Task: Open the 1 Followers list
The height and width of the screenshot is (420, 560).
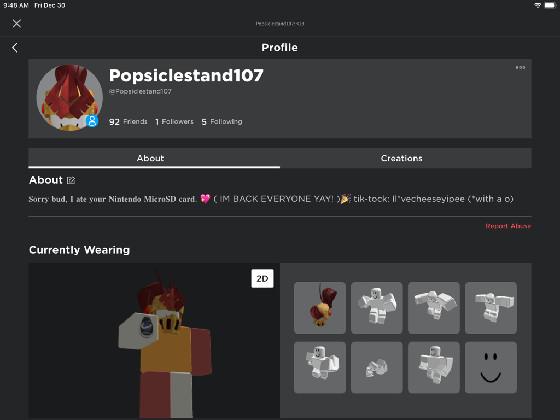Action: tap(174, 122)
